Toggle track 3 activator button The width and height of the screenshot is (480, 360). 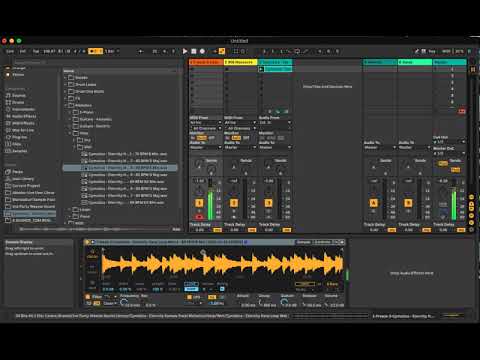269,203
